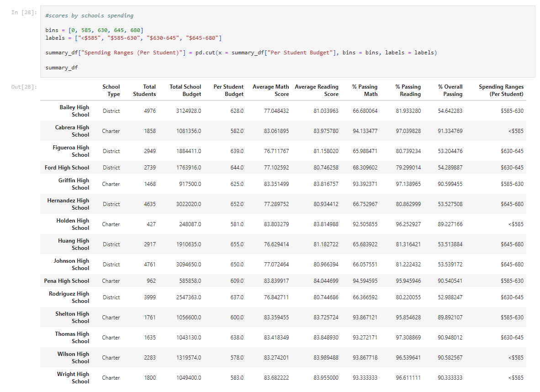Click the passing reading value 96.252927

[408, 224]
